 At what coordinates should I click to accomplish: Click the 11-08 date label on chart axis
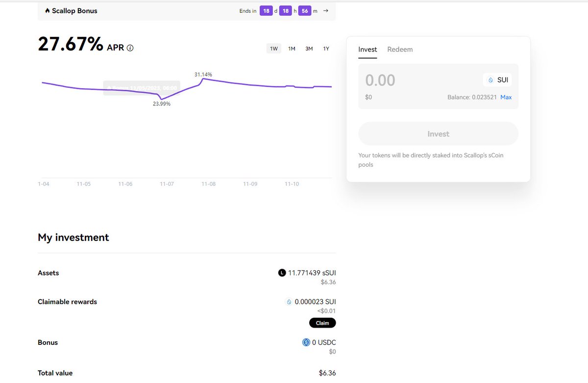[208, 184]
